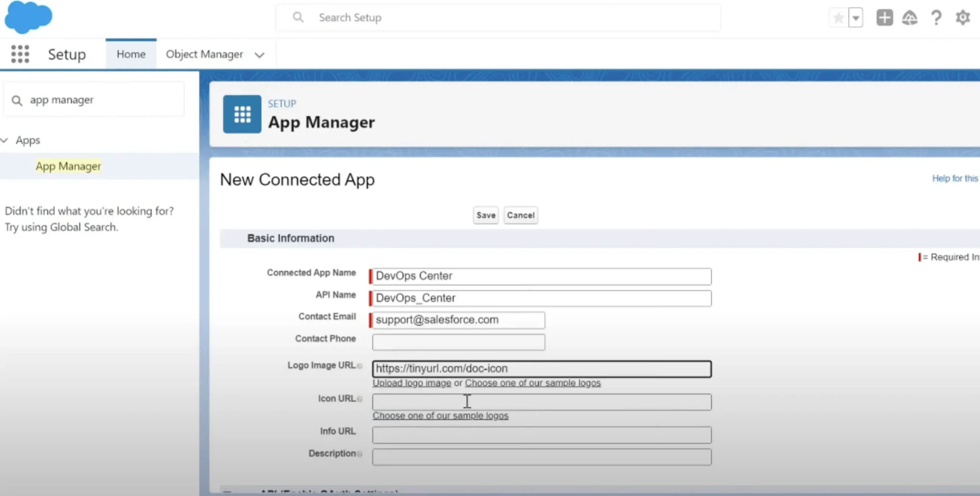Click Logo Image URL info icon
This screenshot has width=980, height=496.
[359, 366]
